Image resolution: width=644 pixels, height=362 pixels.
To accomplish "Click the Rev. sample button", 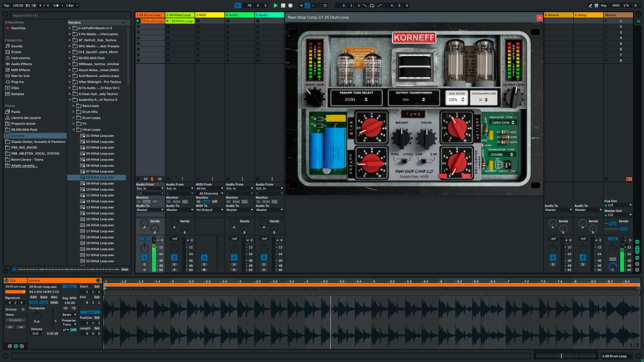I will (54, 297).
